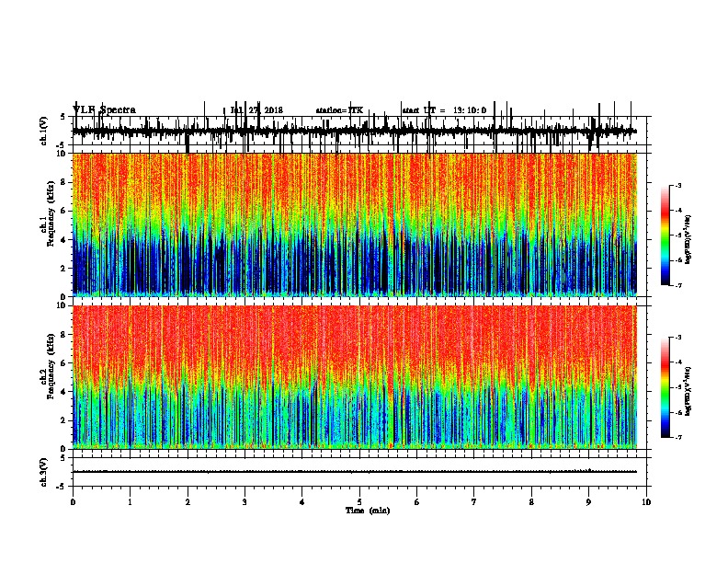Click the time axis tick label '0'

[x=73, y=502]
